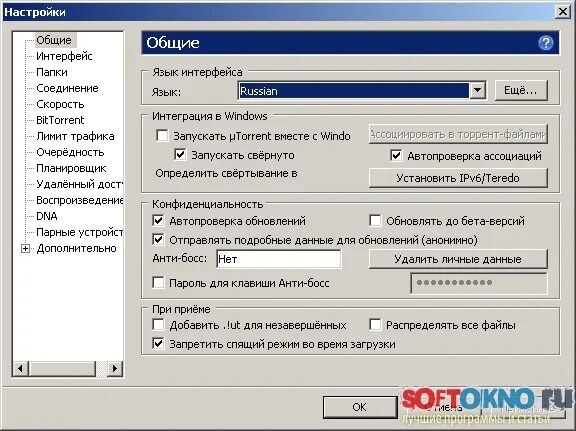Open the Очерёдность settings page
This screenshot has height=431, width=576.
coord(70,152)
